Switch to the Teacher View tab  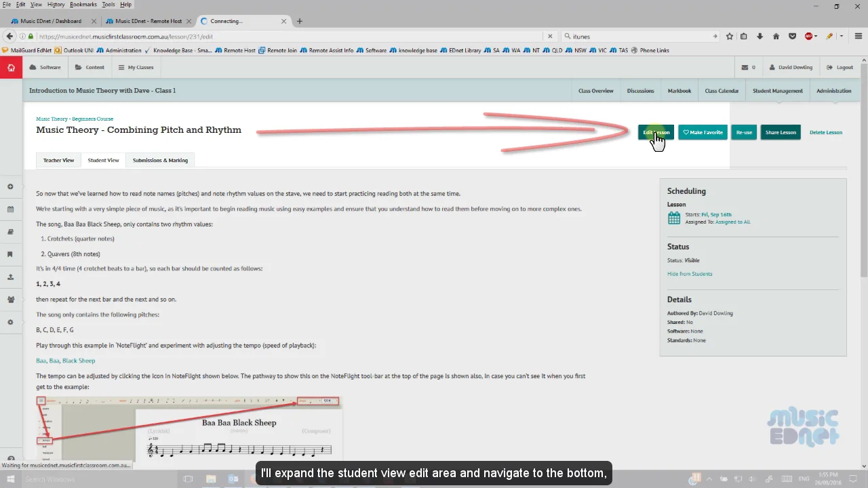(58, 161)
